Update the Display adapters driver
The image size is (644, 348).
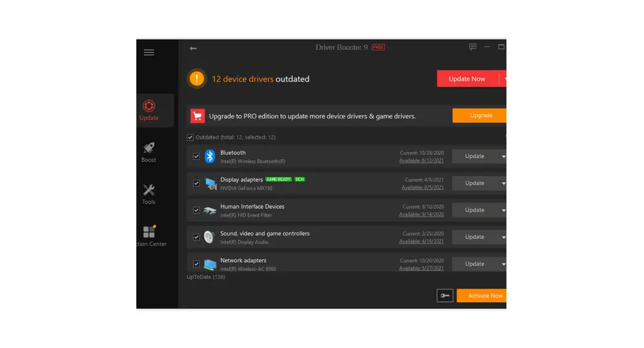[475, 183]
